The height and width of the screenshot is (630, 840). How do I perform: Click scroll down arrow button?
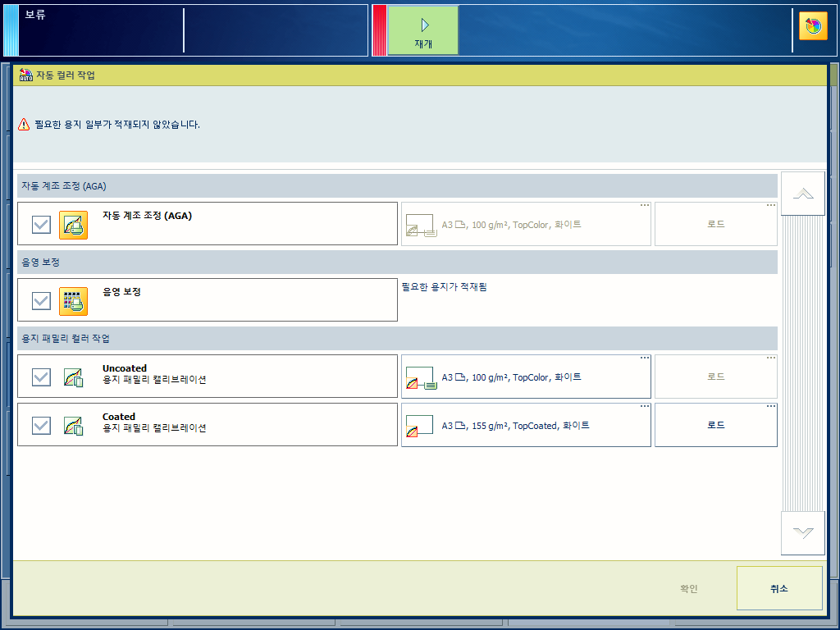pos(802,533)
